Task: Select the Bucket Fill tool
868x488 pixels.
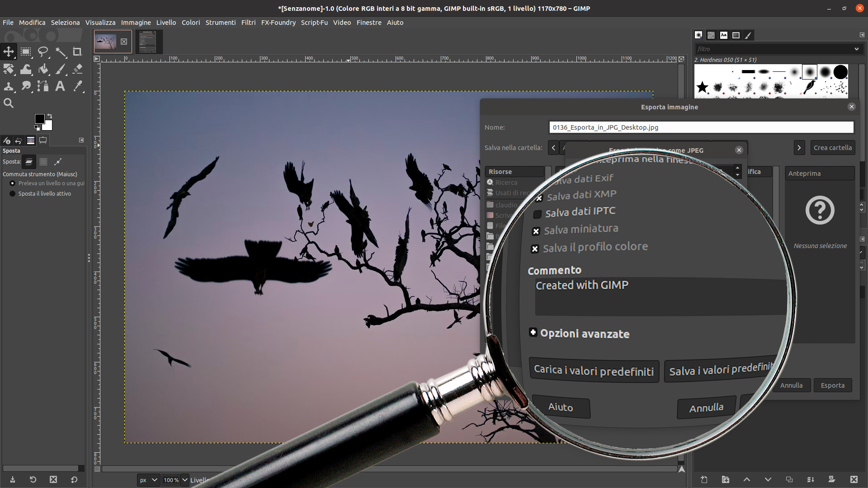Action: (43, 69)
